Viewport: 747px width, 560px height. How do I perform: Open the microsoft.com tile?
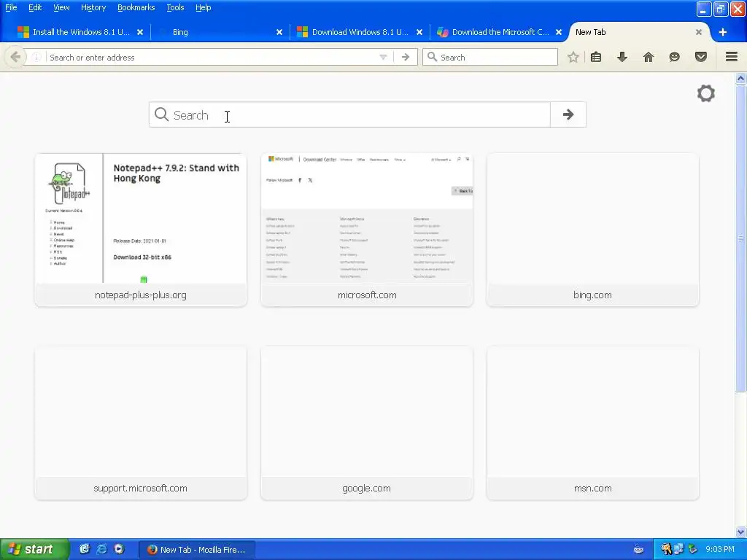pos(367,230)
